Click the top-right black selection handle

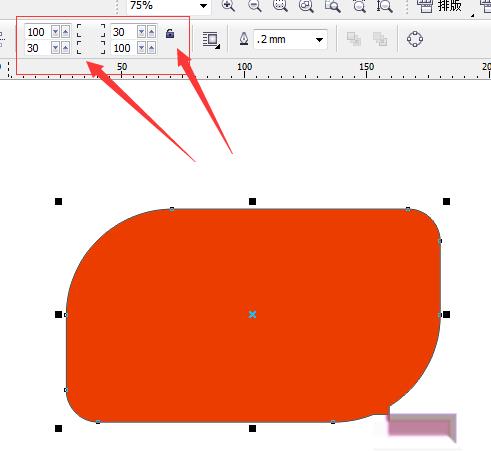446,201
